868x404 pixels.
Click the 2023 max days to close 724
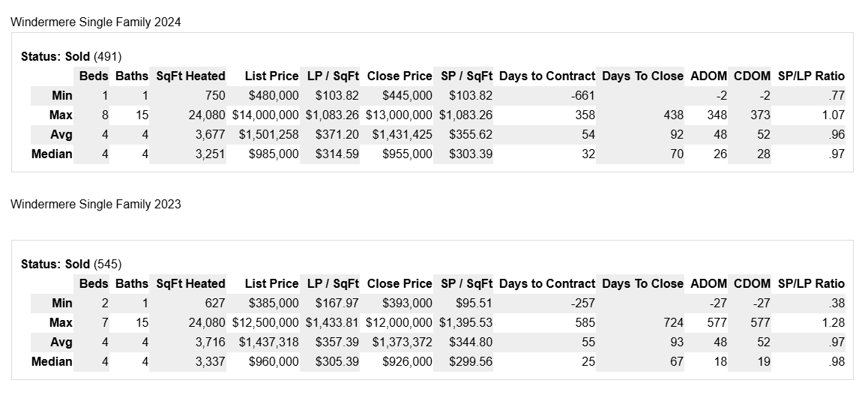(673, 322)
